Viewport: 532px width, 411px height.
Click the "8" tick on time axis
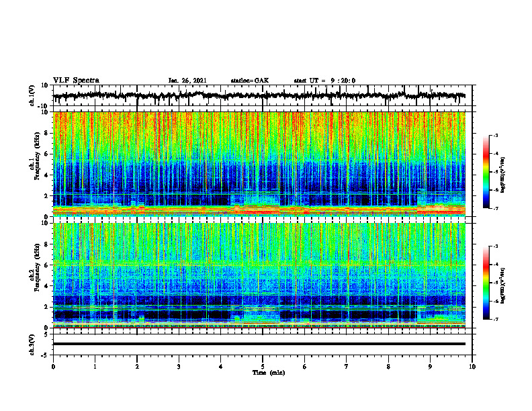388,367
